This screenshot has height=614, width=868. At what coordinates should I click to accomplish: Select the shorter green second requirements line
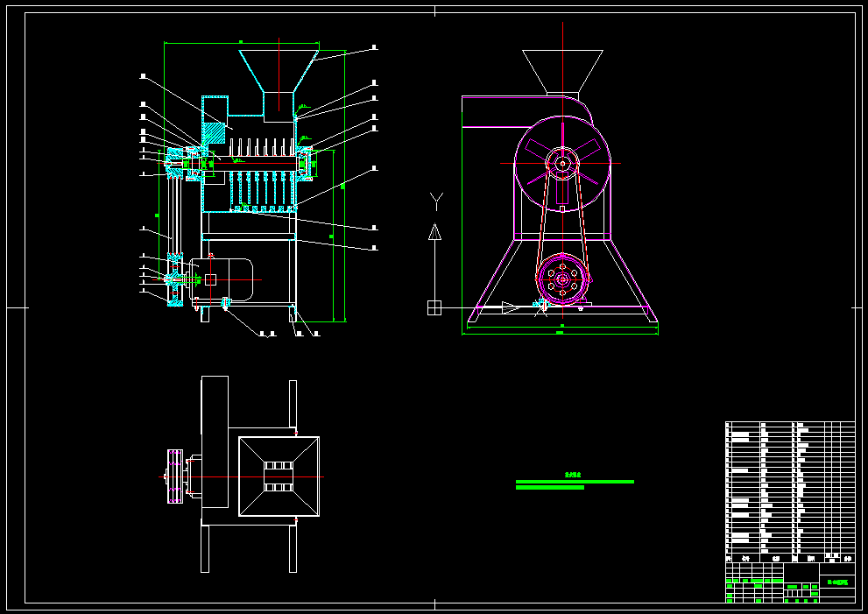(550, 488)
